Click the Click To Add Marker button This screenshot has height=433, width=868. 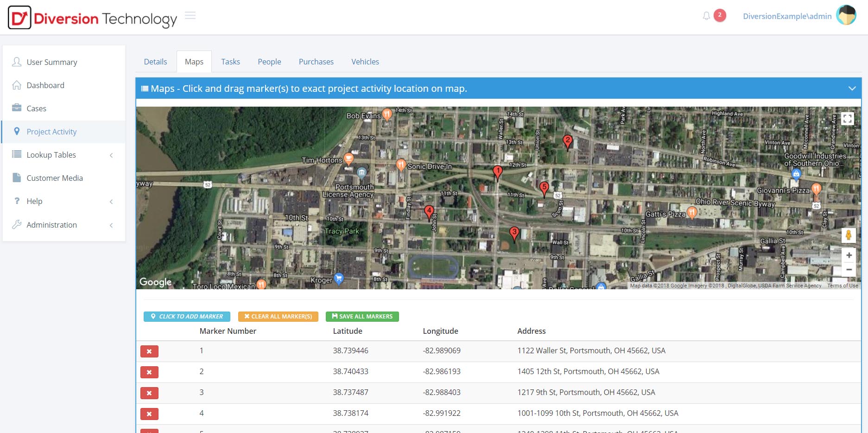[x=187, y=317]
